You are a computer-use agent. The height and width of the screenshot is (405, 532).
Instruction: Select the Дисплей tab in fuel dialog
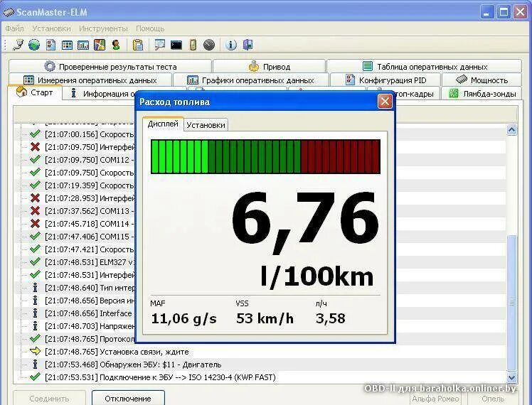163,124
